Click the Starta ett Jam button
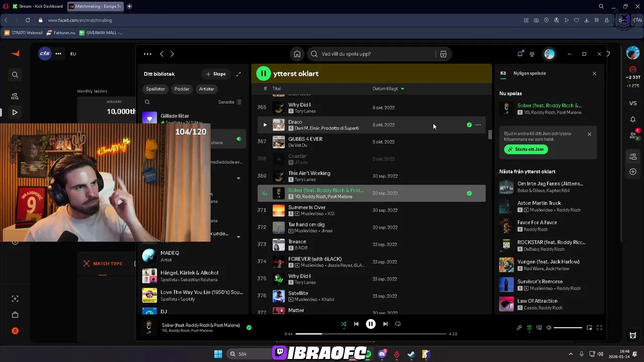Screen dimensions: 644x362 526,149
